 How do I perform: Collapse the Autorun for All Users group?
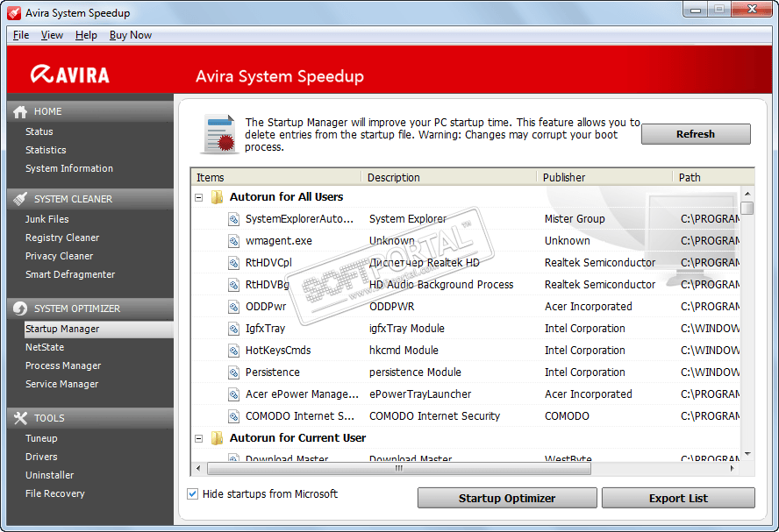click(199, 197)
